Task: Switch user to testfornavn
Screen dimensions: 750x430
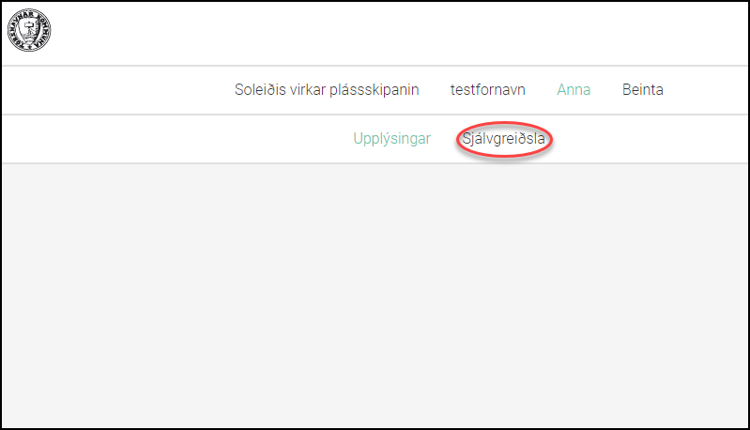Action: click(487, 90)
